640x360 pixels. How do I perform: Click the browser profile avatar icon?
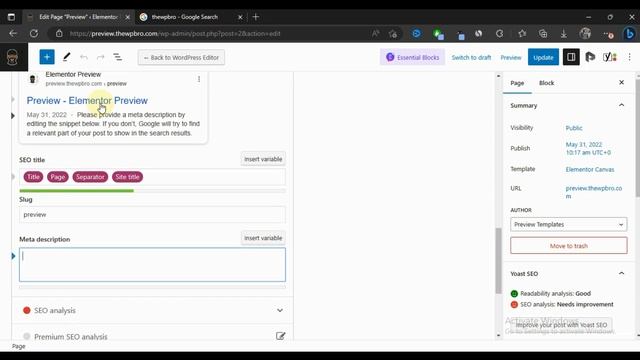coord(585,33)
